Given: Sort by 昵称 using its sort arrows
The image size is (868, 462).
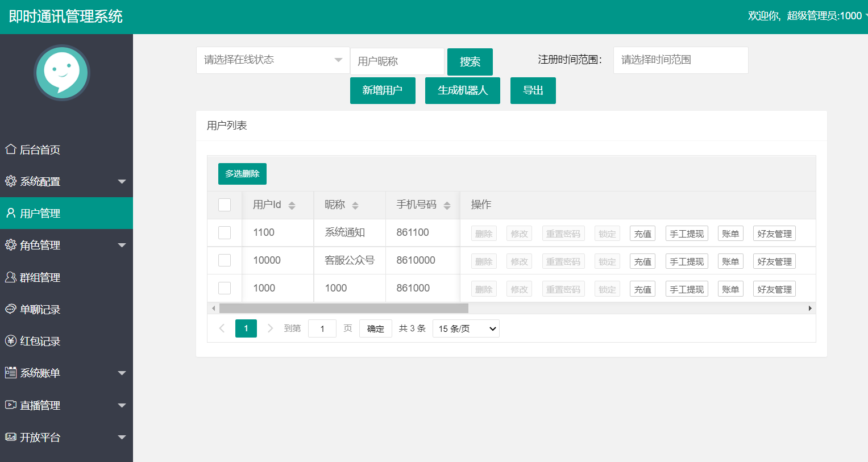Looking at the screenshot, I should [x=355, y=206].
